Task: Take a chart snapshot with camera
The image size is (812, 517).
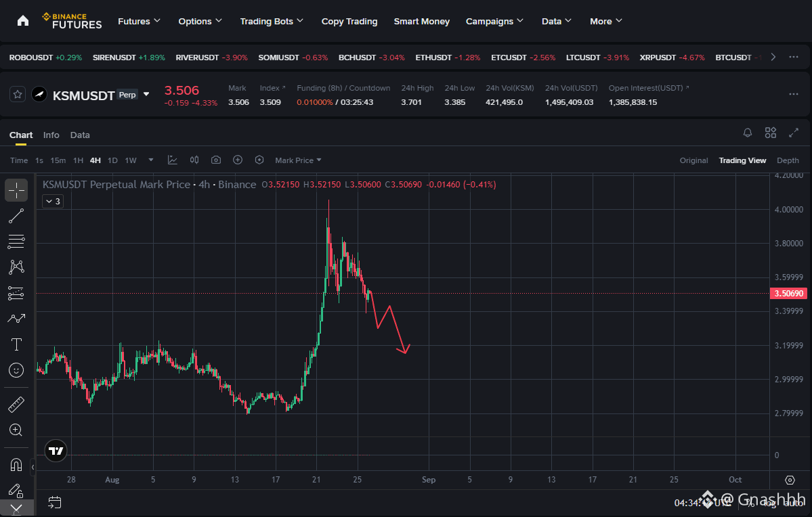Action: 216,160
